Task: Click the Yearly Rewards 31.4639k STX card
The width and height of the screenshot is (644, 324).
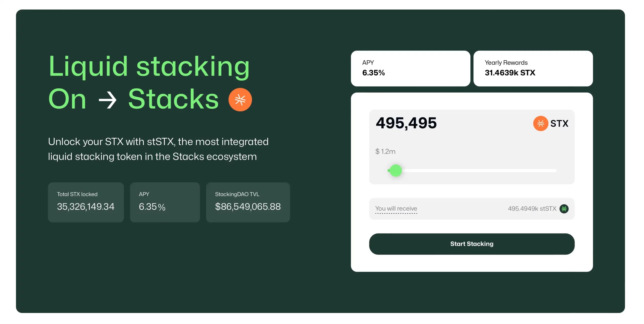Action: (533, 68)
